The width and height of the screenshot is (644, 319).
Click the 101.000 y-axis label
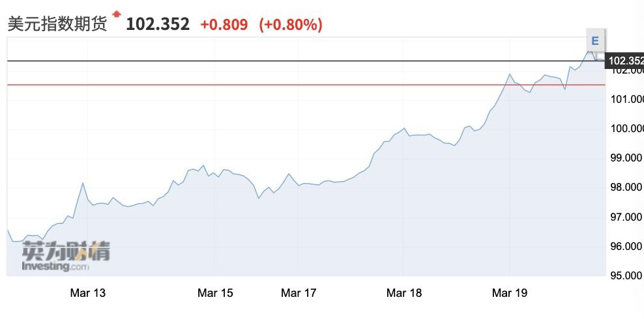[x=626, y=99]
